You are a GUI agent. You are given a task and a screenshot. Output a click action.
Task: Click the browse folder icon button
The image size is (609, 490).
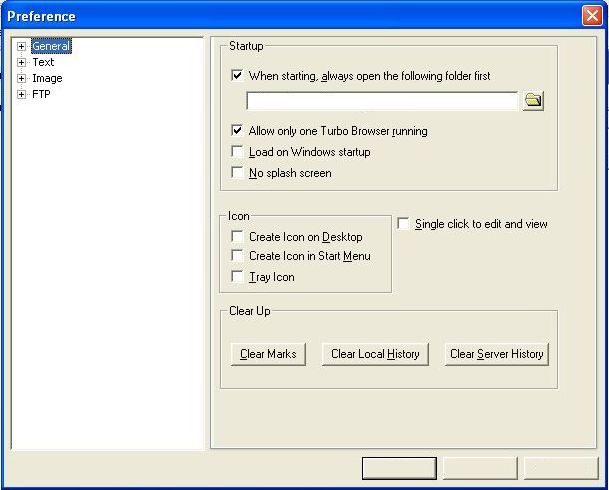pyautogui.click(x=533, y=101)
